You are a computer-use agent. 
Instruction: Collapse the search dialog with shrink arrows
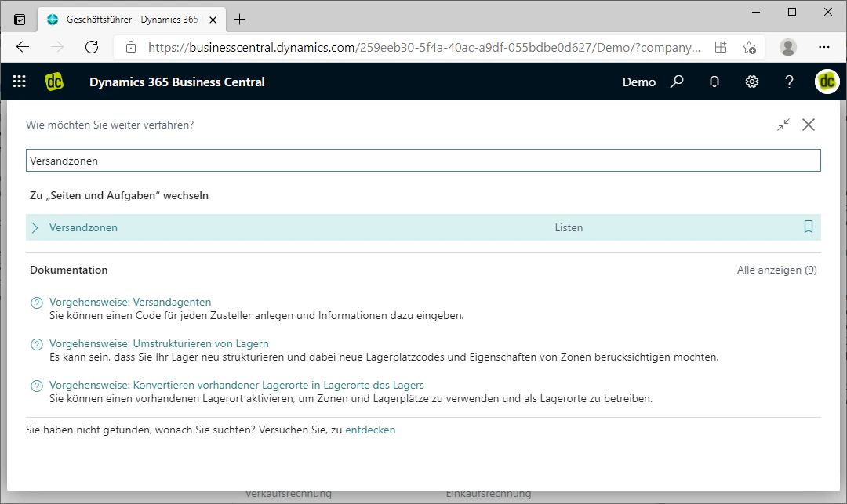(783, 125)
